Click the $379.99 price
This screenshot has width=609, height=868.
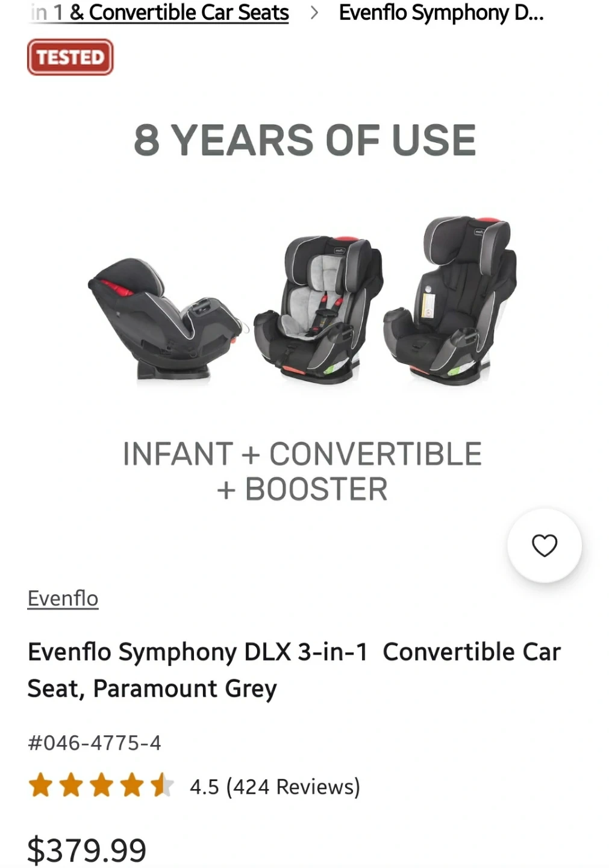87,850
